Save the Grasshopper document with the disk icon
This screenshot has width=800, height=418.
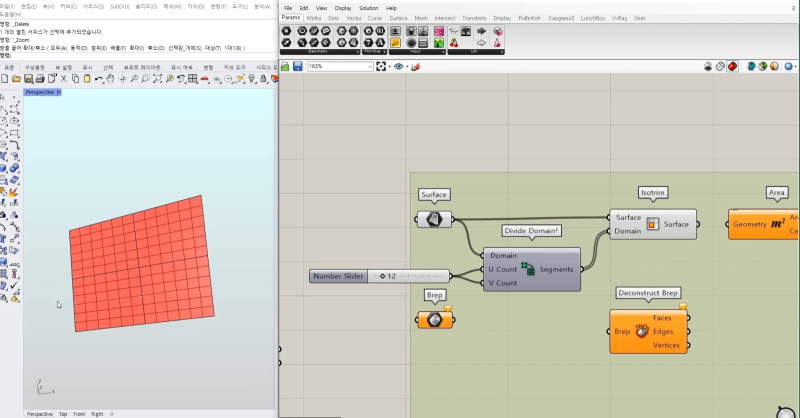tap(297, 66)
